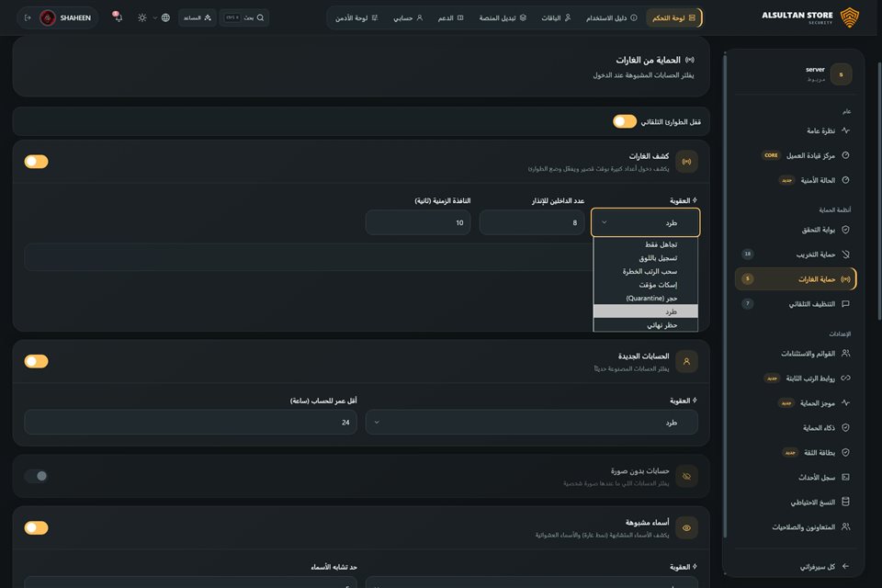
Task: Open سجل الأحداث event log
Action: 794,477
